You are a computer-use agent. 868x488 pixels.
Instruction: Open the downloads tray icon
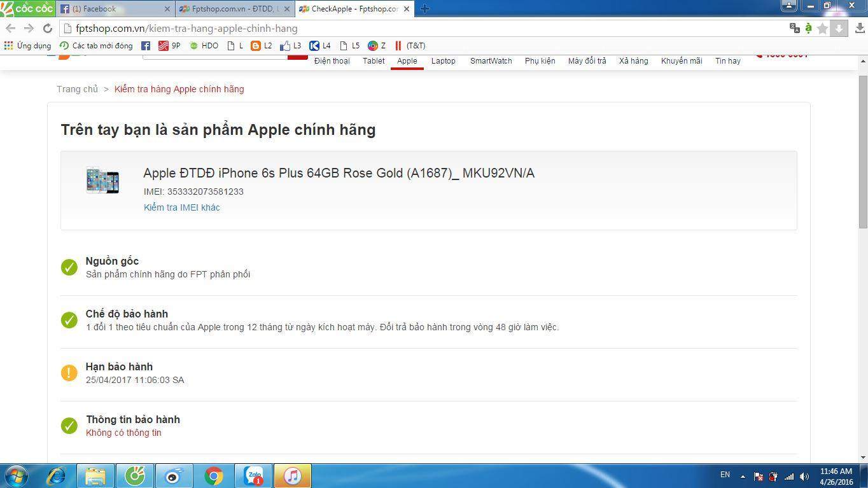[860, 28]
